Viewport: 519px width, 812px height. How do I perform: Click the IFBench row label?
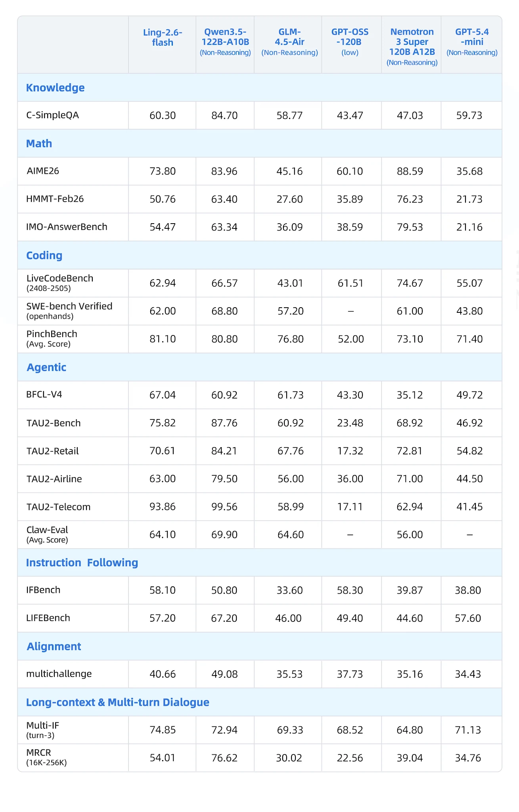[43, 590]
